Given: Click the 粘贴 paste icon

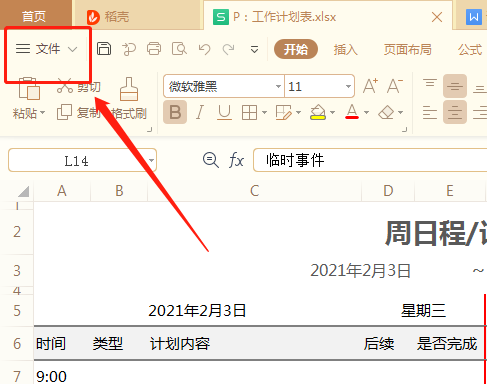Looking at the screenshot, I should click(x=29, y=88).
